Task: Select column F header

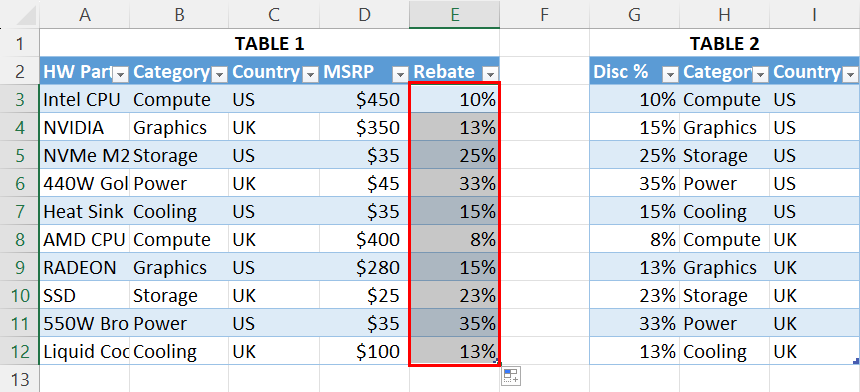Action: 544,15
